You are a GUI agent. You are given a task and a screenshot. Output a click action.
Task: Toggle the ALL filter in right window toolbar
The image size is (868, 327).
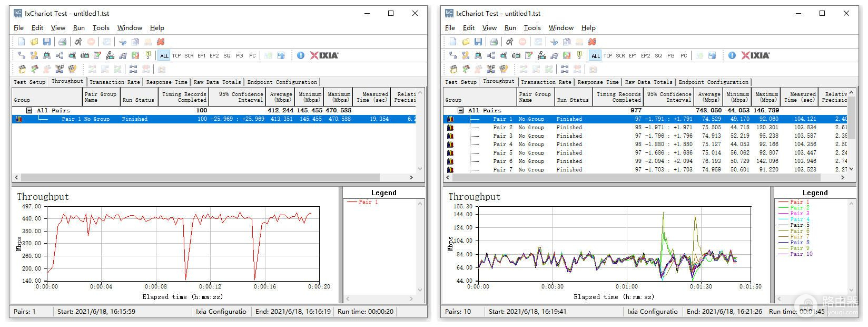click(x=596, y=55)
